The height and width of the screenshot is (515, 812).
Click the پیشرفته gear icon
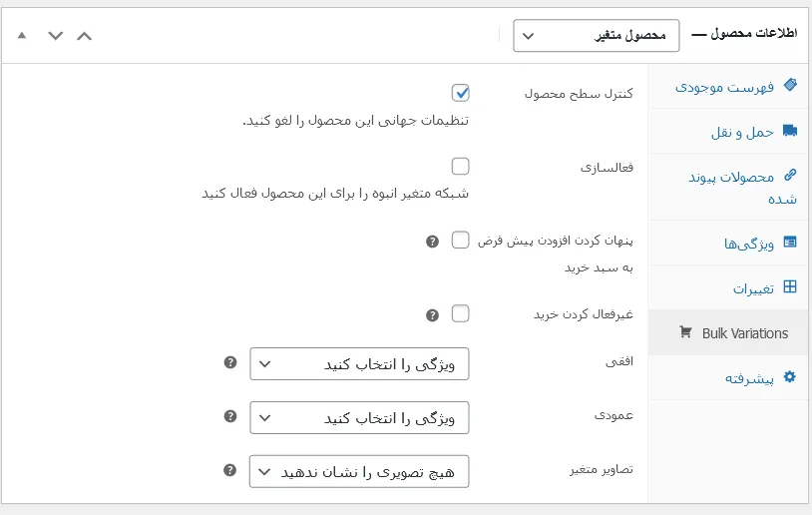(789, 376)
